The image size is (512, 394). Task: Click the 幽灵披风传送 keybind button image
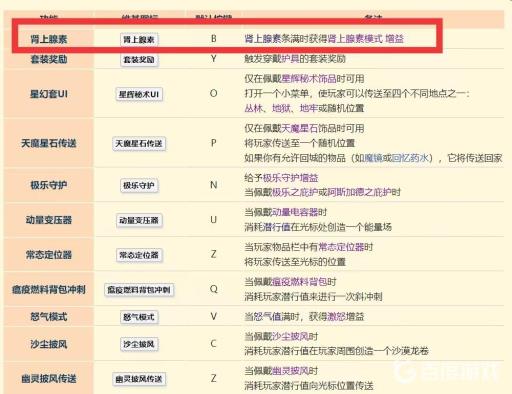(139, 379)
